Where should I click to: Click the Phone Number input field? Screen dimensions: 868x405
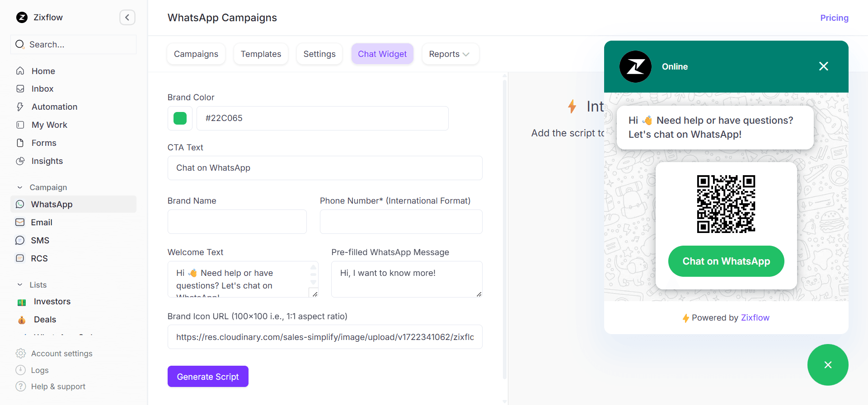pyautogui.click(x=401, y=222)
